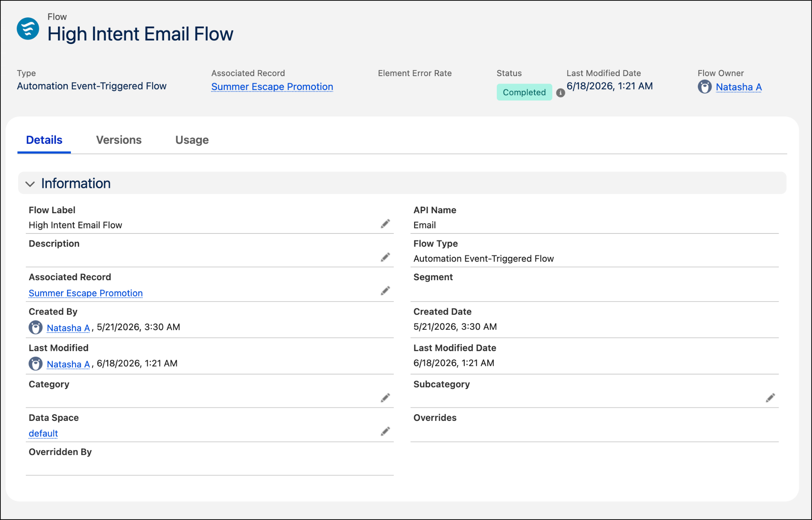Click the Overridden By field label
The width and height of the screenshot is (812, 520).
(60, 452)
